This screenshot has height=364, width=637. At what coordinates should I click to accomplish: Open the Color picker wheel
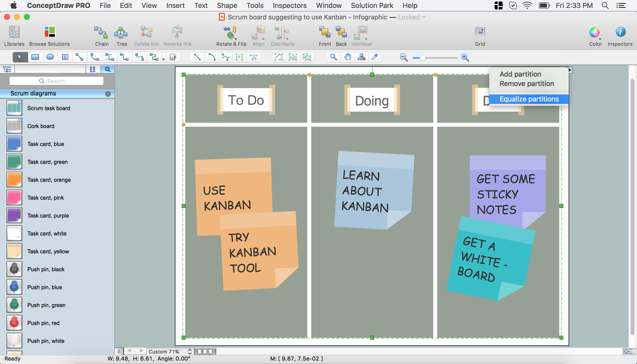[594, 32]
